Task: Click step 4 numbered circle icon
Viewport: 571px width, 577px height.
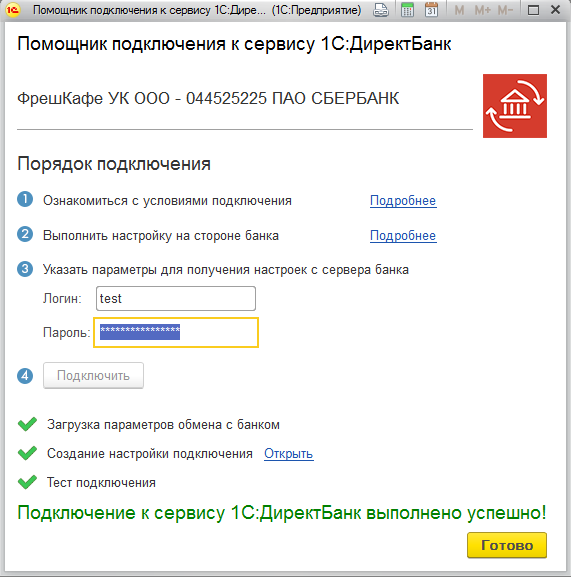Action: coord(25,376)
